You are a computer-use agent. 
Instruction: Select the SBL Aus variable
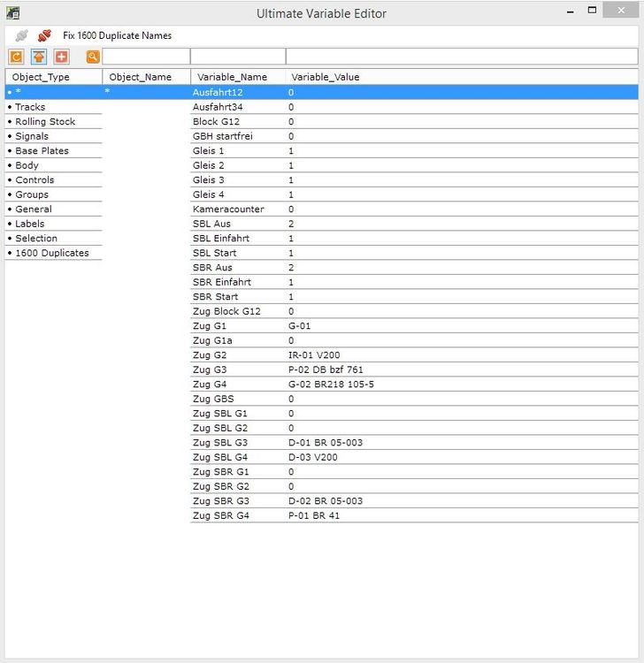[x=211, y=224]
